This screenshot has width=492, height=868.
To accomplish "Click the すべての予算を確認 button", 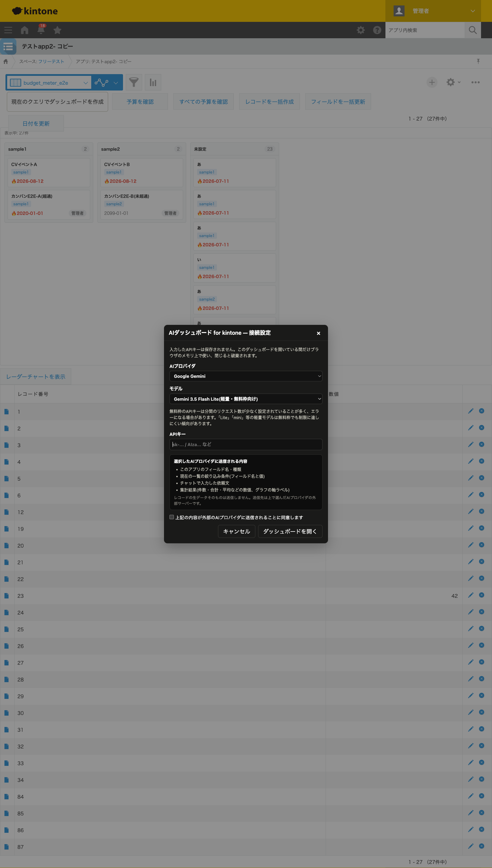I will (x=204, y=102).
